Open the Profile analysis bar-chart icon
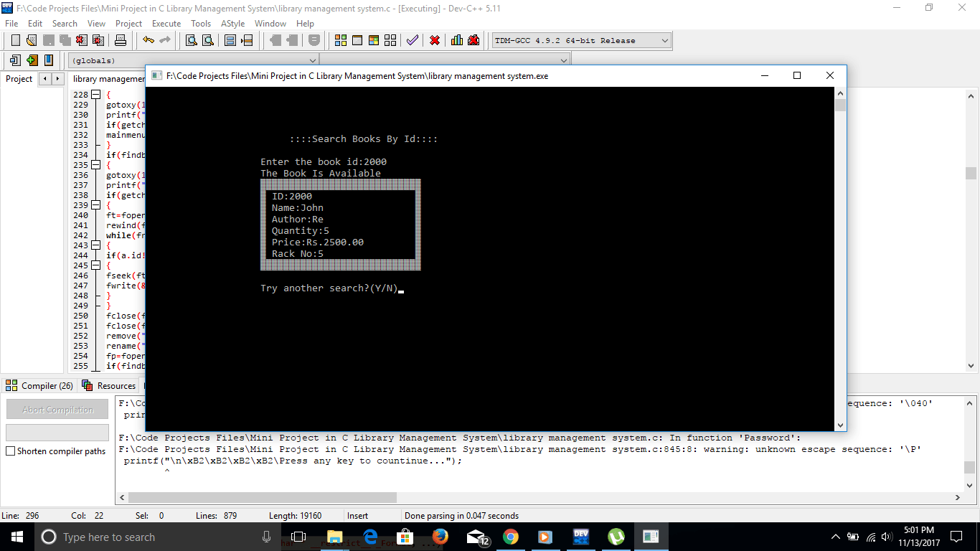Screen dimensions: 980x551 click(x=457, y=40)
